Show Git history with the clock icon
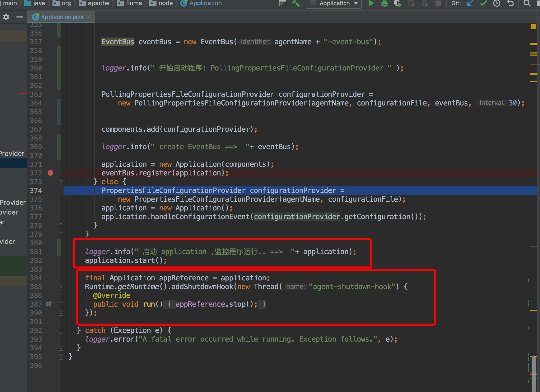 [x=497, y=4]
